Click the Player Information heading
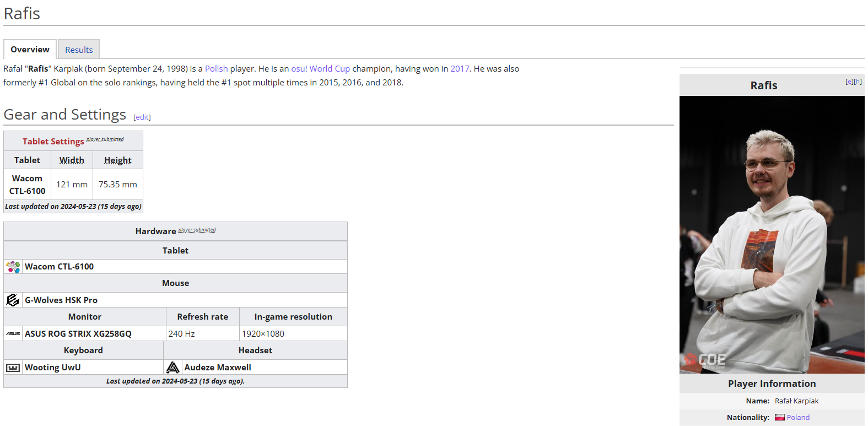This screenshot has width=868, height=426. 772,384
